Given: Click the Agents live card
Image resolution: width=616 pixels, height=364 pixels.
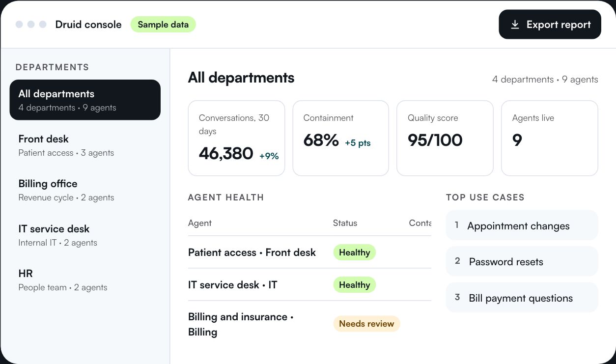Looking at the screenshot, I should click(x=550, y=138).
